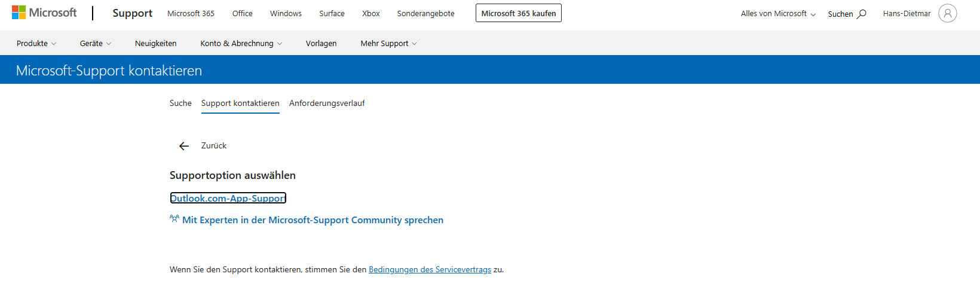
Task: Click the community people icon
Action: coord(174,219)
